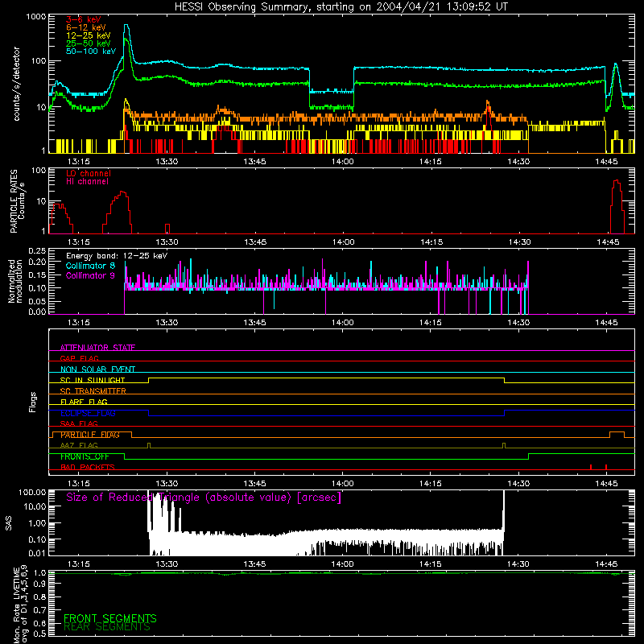Screen dimensions: 644x644
Task: Click the '0.01' SAS axis value
Action: (37, 553)
